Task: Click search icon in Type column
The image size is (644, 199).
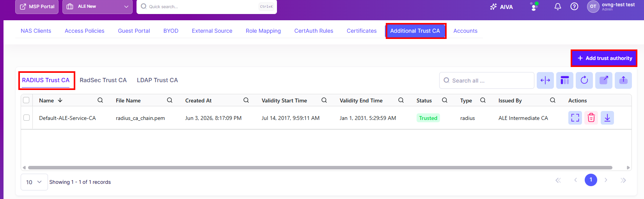Action: tap(483, 100)
